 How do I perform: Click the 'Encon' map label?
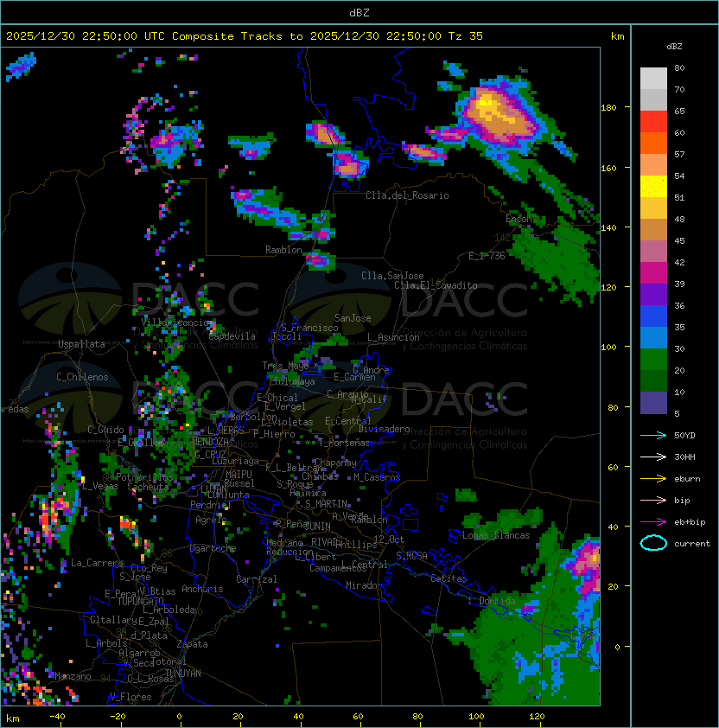pos(519,219)
